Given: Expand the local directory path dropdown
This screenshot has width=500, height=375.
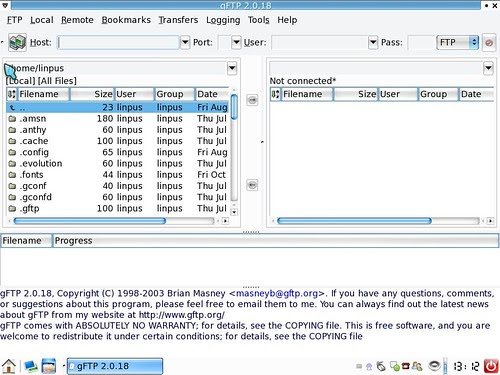Looking at the screenshot, I should point(232,68).
